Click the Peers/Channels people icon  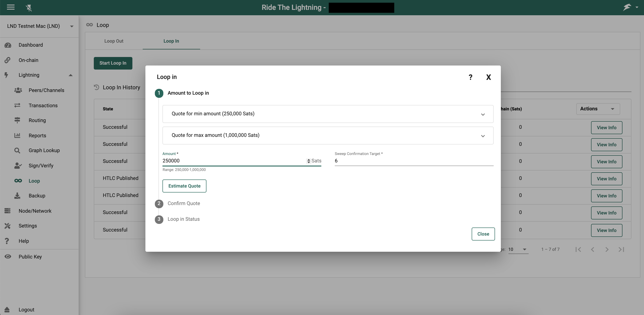pyautogui.click(x=18, y=90)
